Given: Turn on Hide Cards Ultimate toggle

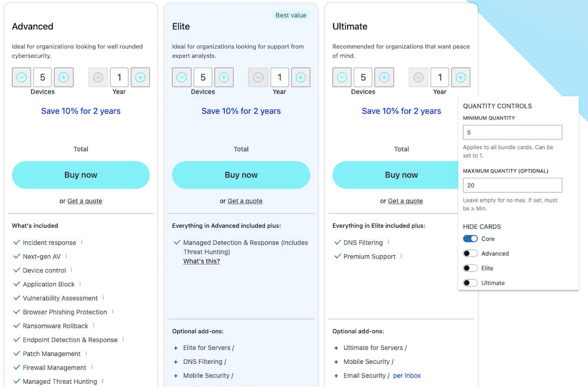Looking at the screenshot, I should click(470, 283).
